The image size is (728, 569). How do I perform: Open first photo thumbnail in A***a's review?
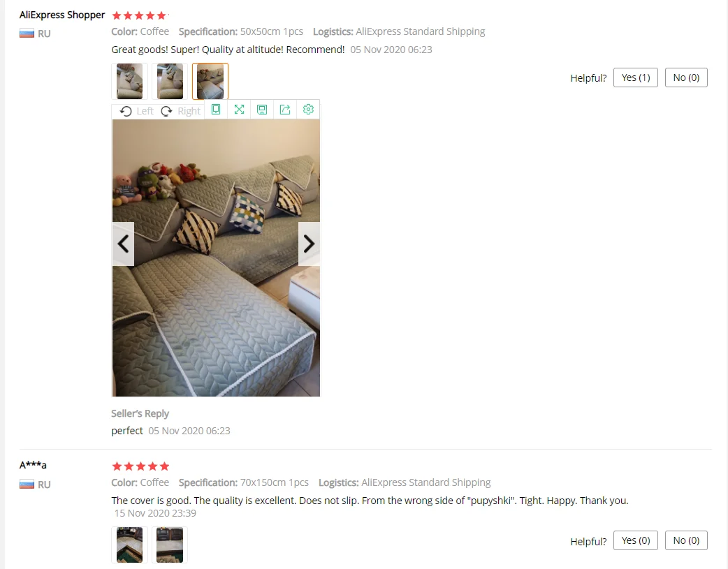coord(129,545)
